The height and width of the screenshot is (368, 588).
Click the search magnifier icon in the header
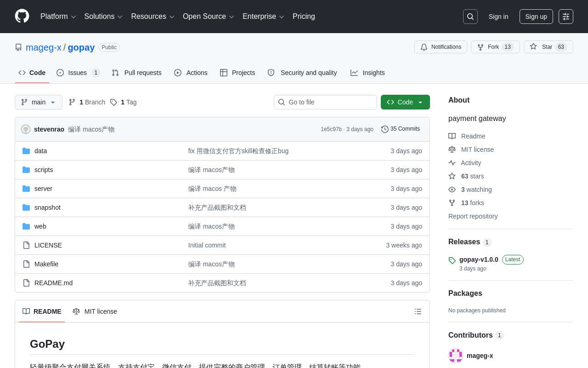click(x=470, y=17)
